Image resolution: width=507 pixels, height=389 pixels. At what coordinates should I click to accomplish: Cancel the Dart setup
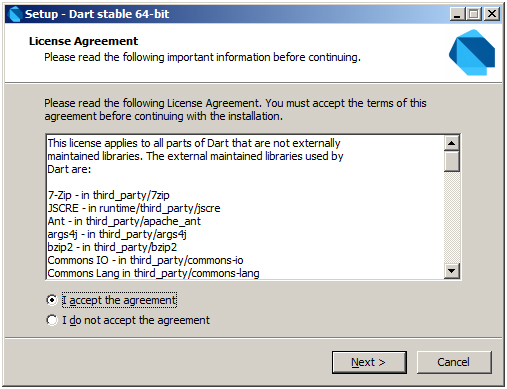click(x=454, y=362)
